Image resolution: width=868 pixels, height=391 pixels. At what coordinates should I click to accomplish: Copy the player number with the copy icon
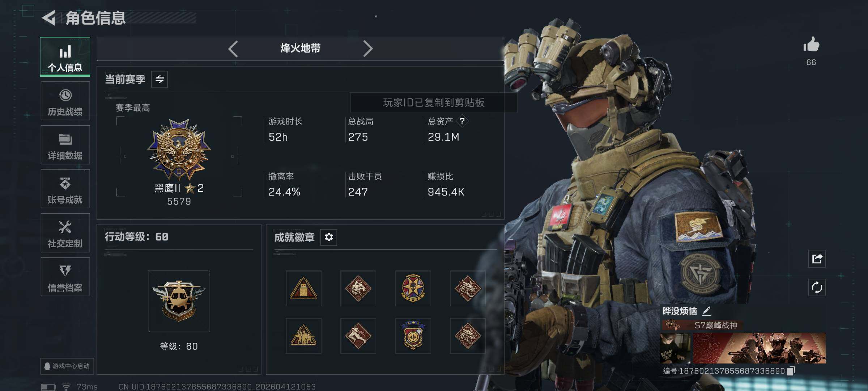click(x=791, y=371)
